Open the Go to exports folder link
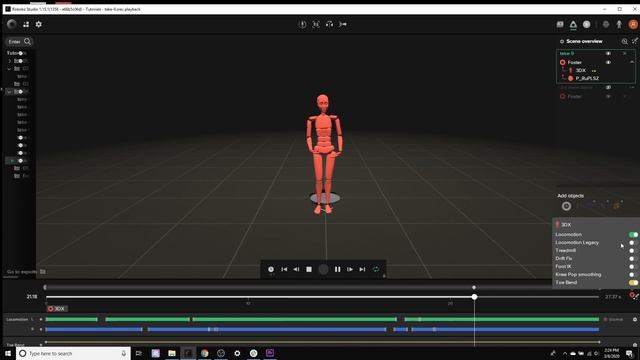This screenshot has width=640, height=360. click(x=26, y=271)
